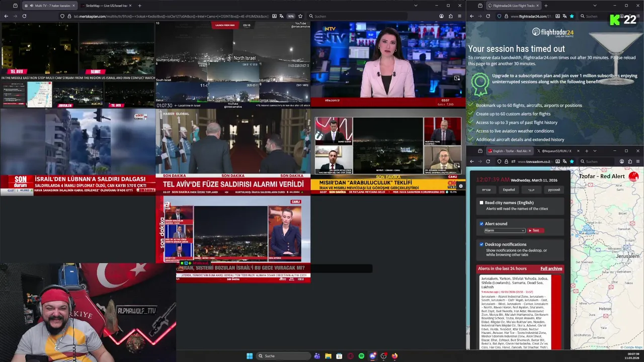
Task: Go back in Flightradar24 browser window
Action: click(471, 16)
